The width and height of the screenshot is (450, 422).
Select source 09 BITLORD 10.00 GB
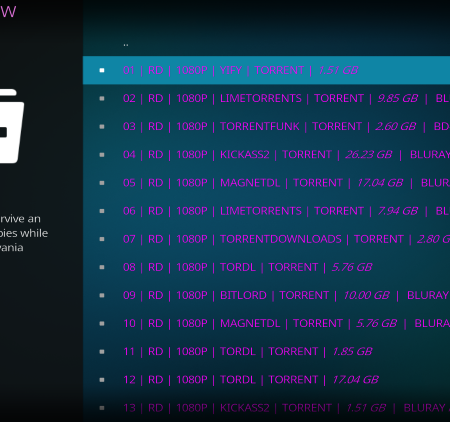[x=266, y=296]
